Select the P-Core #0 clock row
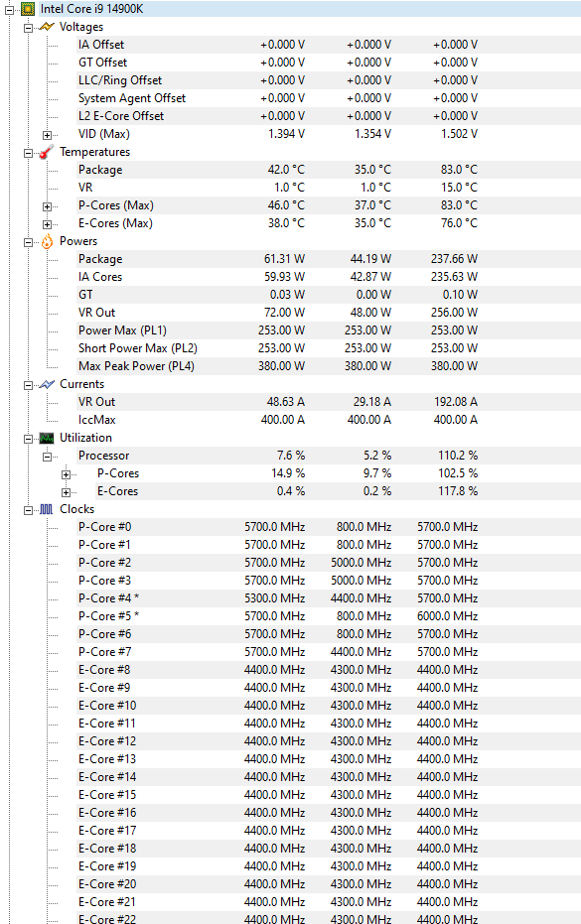This screenshot has height=924, width=581. point(329,527)
